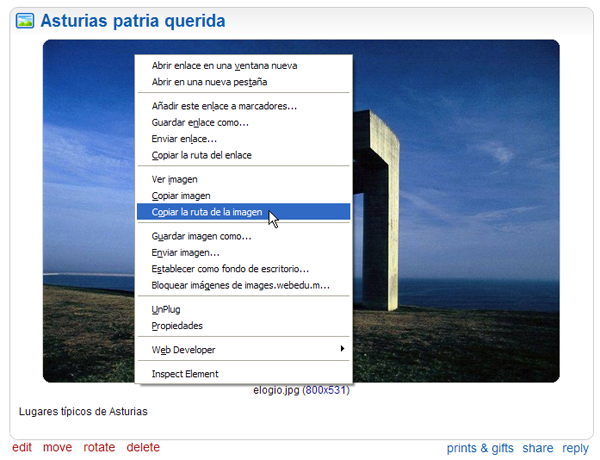Click the 'share' link

coord(537,449)
